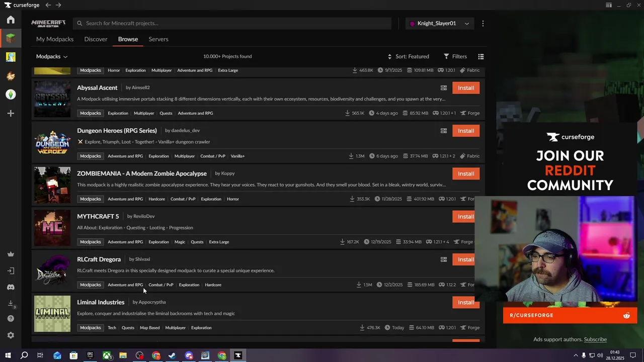Install ZOMBIEMANIA modpack

pos(466,173)
